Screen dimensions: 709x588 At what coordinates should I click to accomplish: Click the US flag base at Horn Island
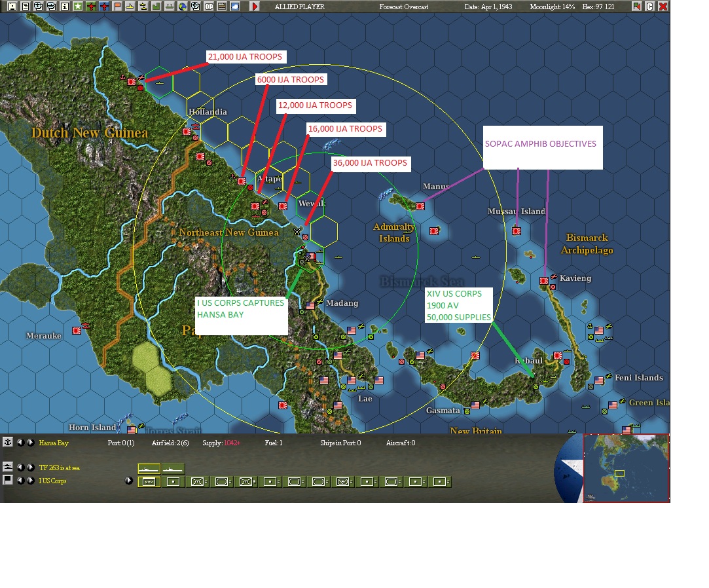131,430
